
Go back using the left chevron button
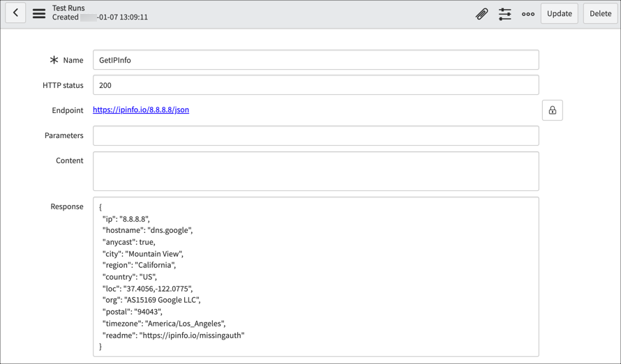tap(15, 13)
